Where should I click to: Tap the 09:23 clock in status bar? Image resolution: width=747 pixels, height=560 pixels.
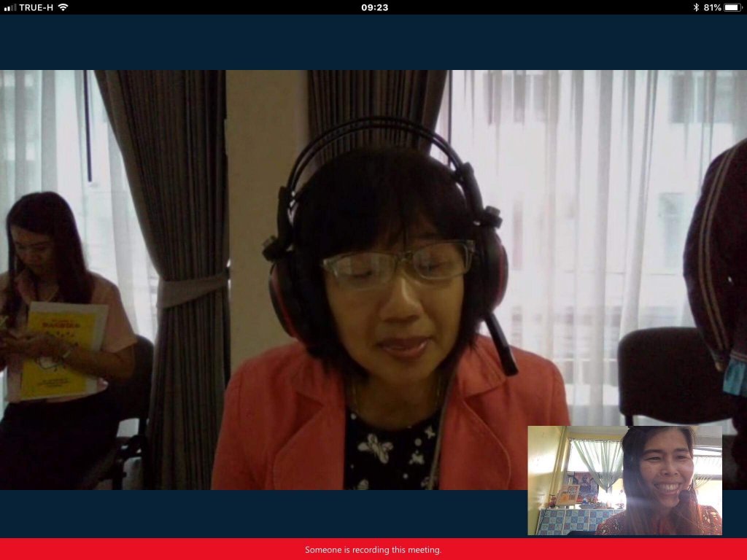[374, 7]
